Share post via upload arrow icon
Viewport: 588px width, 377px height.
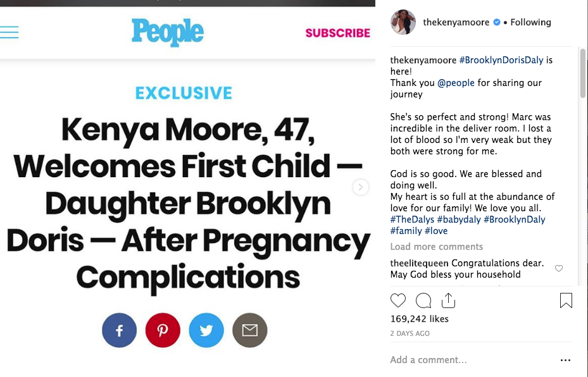click(448, 300)
